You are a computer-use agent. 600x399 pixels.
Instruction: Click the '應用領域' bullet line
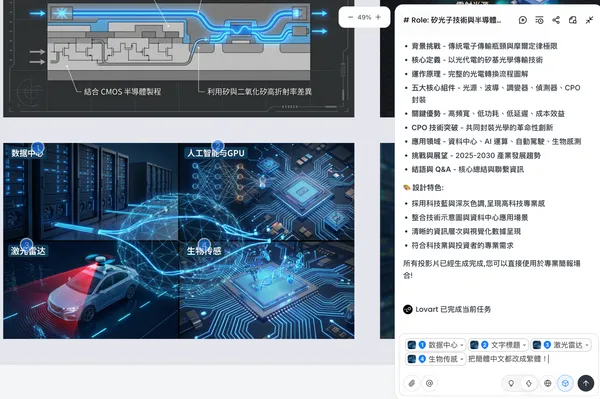tap(496, 142)
